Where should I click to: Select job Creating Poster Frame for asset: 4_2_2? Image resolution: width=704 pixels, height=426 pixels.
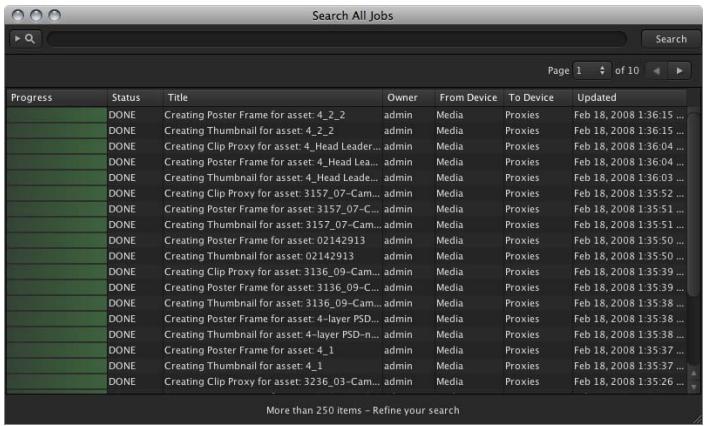pos(346,115)
